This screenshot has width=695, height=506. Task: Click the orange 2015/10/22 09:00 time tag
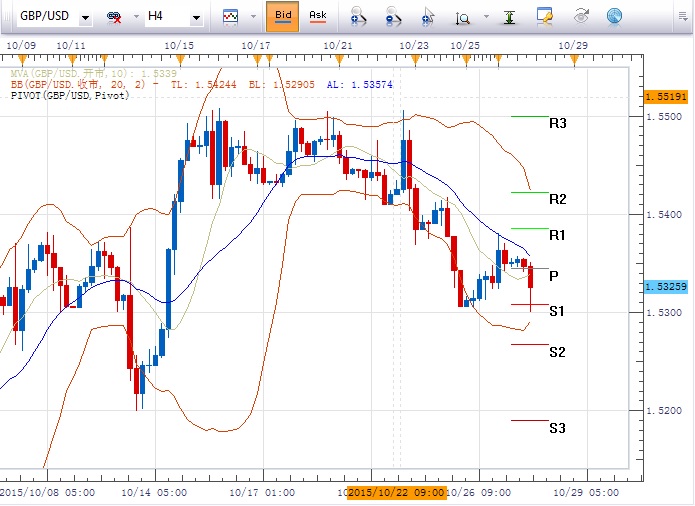coord(396,492)
